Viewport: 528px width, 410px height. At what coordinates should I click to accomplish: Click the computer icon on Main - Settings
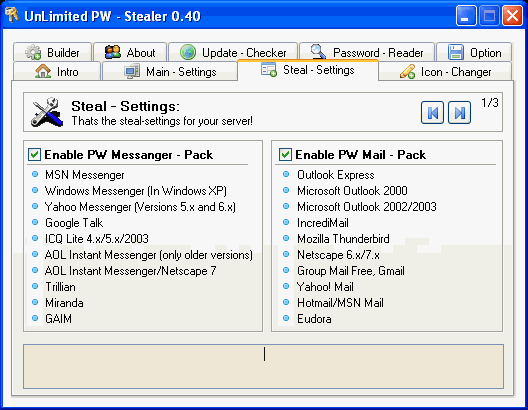tap(132, 71)
